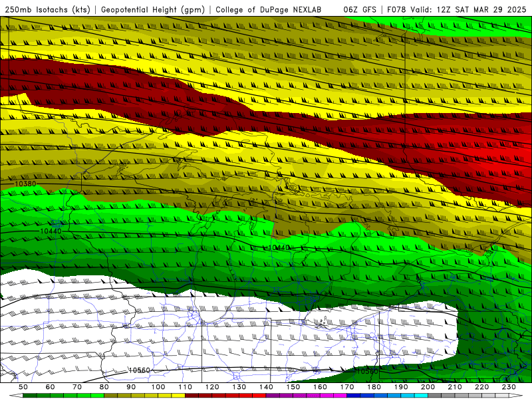Viewport: 532px width, 399px height.
Task: Click the "60" color bar value
Action: tap(51, 387)
